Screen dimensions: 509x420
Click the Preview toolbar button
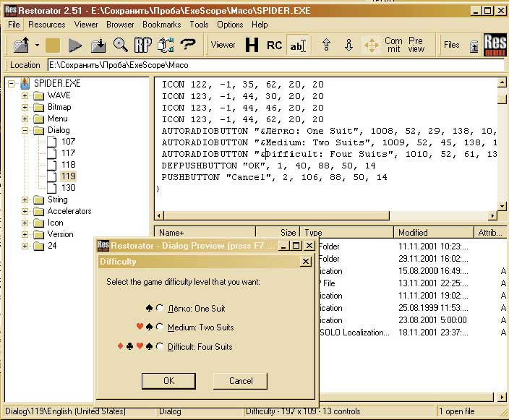click(x=416, y=45)
